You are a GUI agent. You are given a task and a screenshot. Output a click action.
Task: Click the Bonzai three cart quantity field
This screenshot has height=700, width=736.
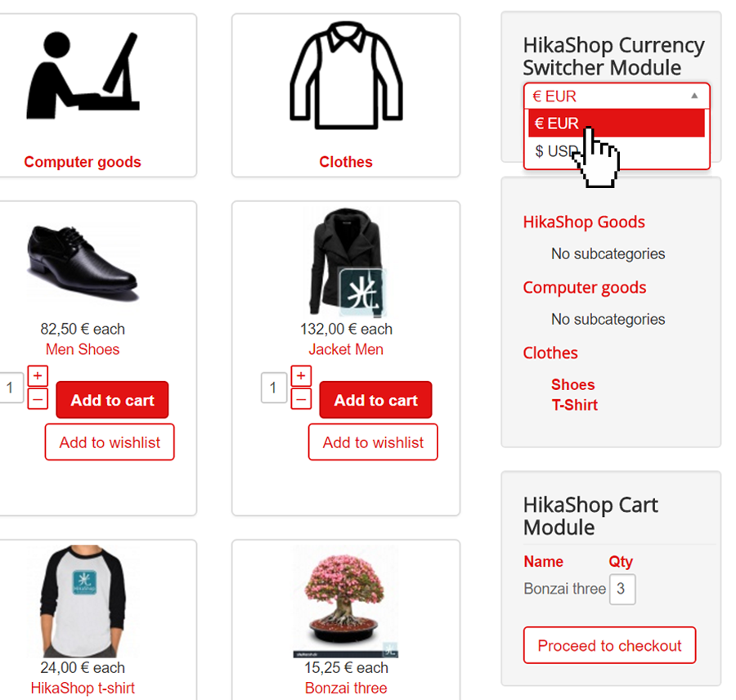[x=622, y=589]
